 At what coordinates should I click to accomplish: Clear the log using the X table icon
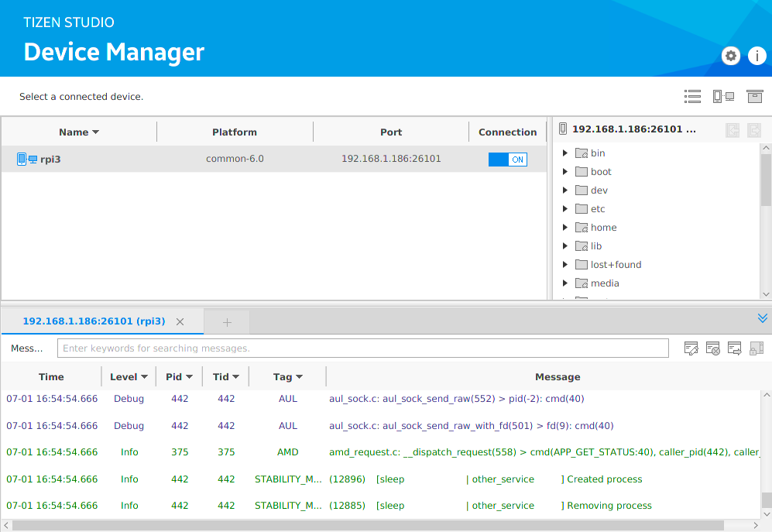[713, 348]
